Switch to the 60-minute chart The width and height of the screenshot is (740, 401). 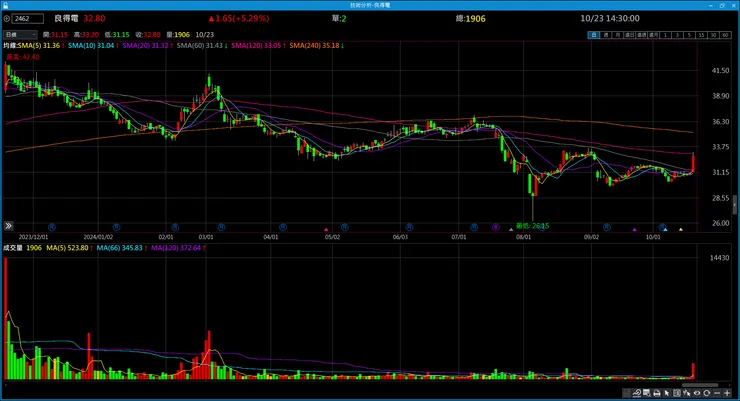(725, 35)
